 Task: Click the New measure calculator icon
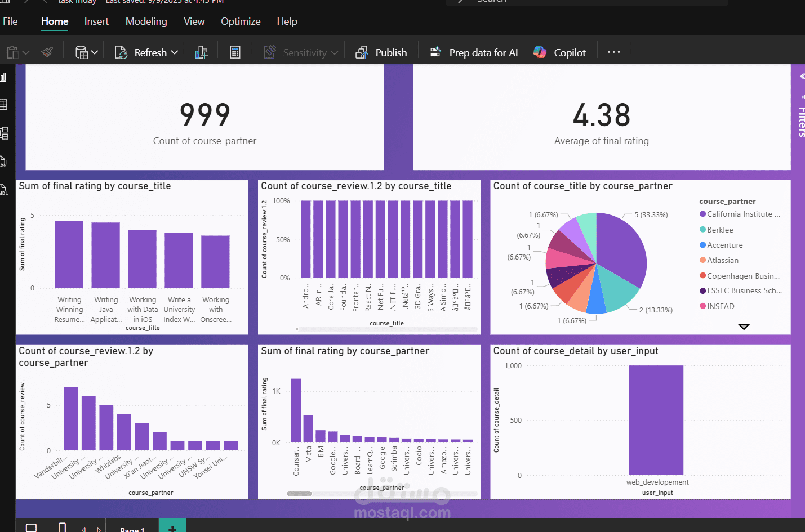(235, 52)
